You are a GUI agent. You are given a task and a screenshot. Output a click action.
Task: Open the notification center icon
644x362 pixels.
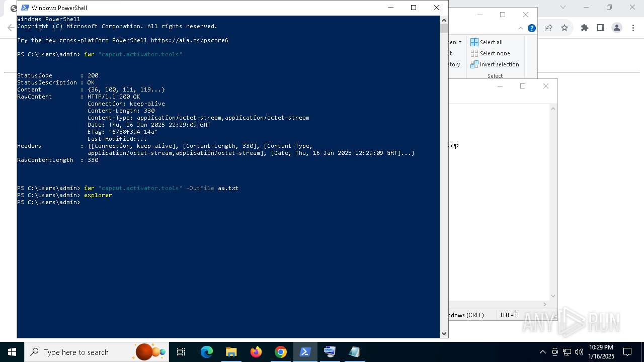click(x=627, y=352)
